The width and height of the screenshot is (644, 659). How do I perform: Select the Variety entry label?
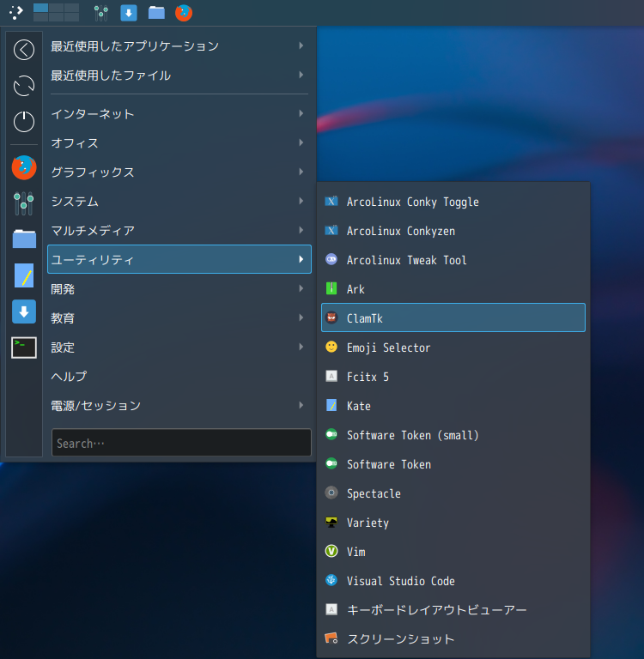(368, 523)
